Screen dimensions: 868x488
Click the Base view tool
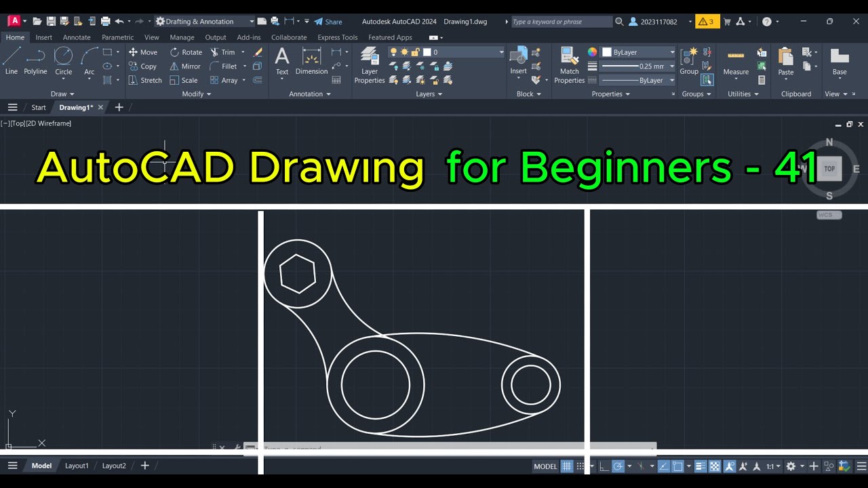click(840, 61)
